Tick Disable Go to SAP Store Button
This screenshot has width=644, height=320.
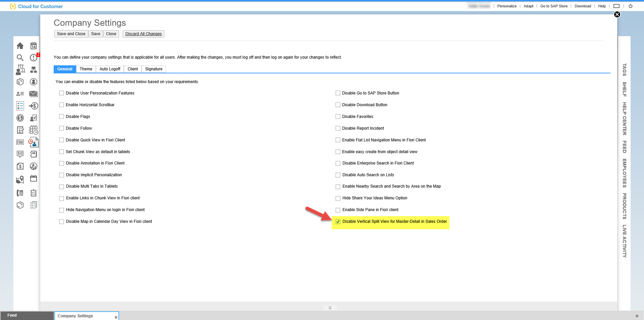pos(338,93)
